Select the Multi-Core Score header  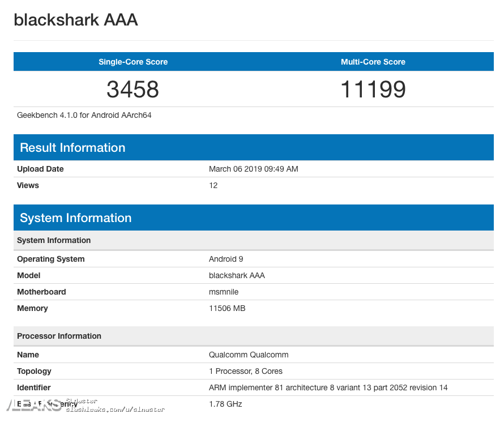(x=373, y=62)
